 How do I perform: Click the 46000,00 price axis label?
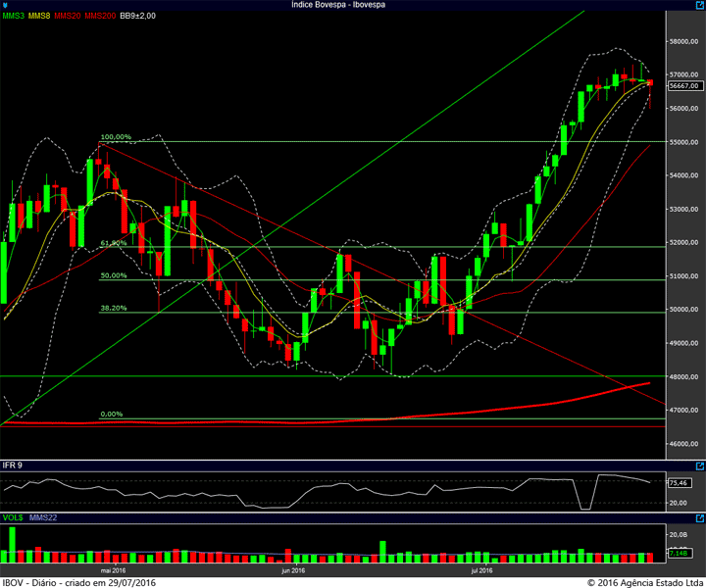pyautogui.click(x=684, y=444)
